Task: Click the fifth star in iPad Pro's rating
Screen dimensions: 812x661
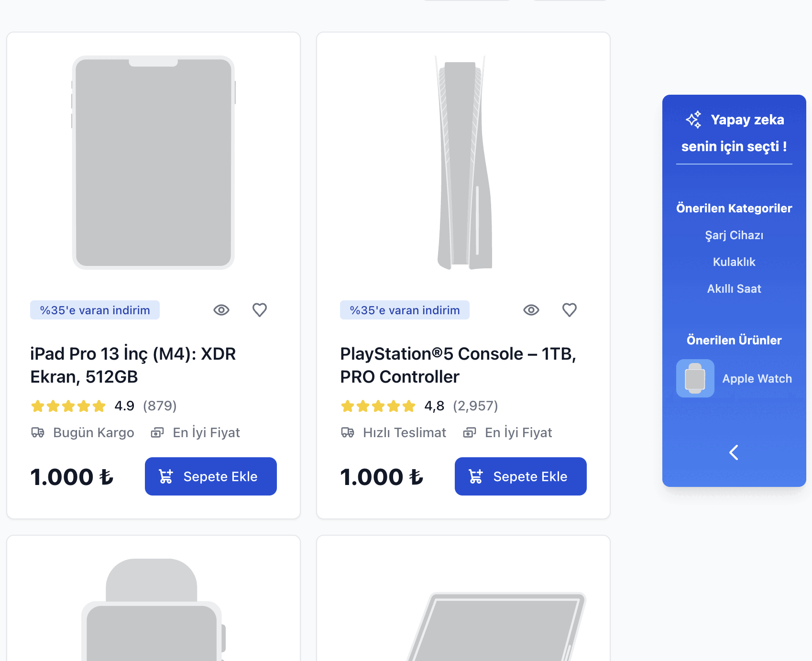Action: point(99,406)
